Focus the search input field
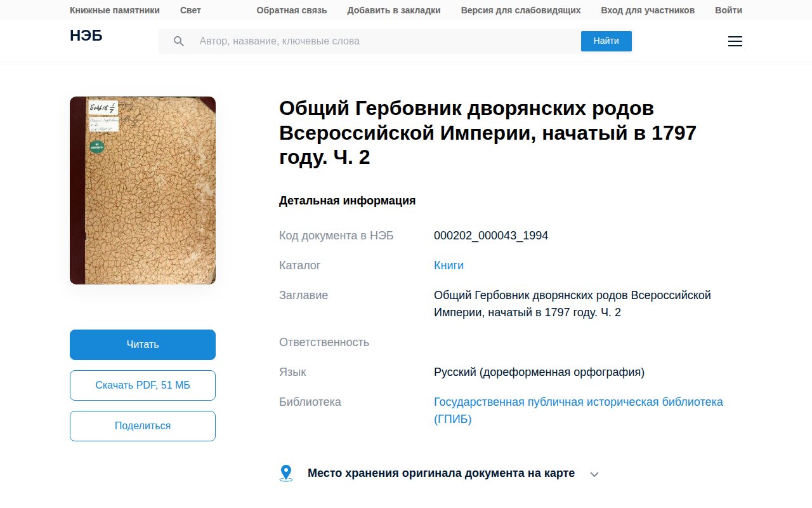 [387, 41]
